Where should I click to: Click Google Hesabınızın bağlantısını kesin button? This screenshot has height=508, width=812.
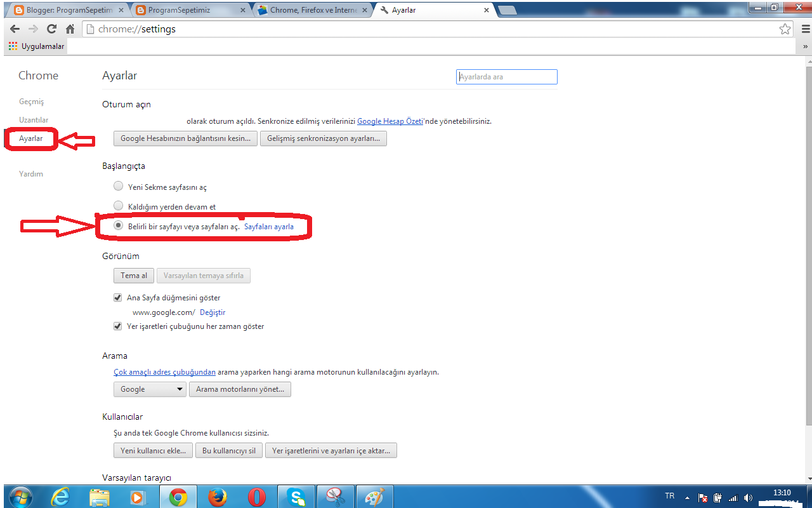pyautogui.click(x=186, y=138)
